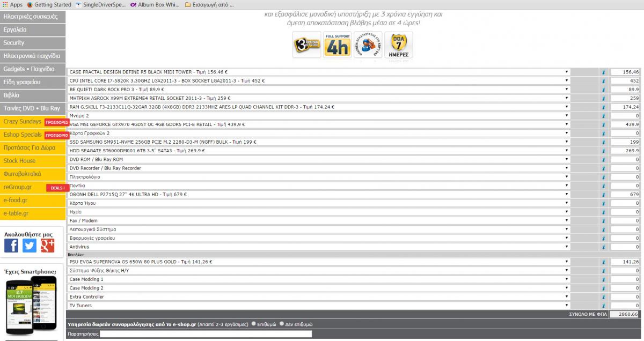
Task: Click the DOA 7 days badge
Action: [x=399, y=46]
